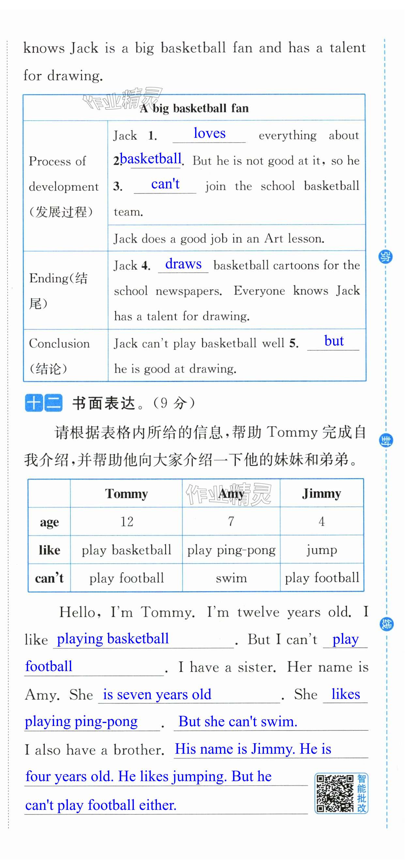
Task: Click Jimmy's age cell '4'
Action: (x=321, y=522)
